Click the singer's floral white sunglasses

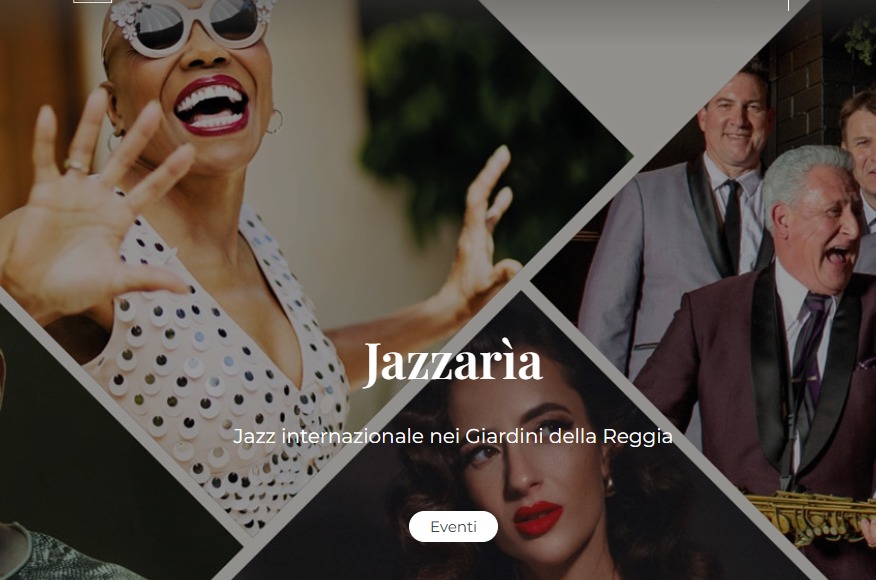[x=190, y=23]
